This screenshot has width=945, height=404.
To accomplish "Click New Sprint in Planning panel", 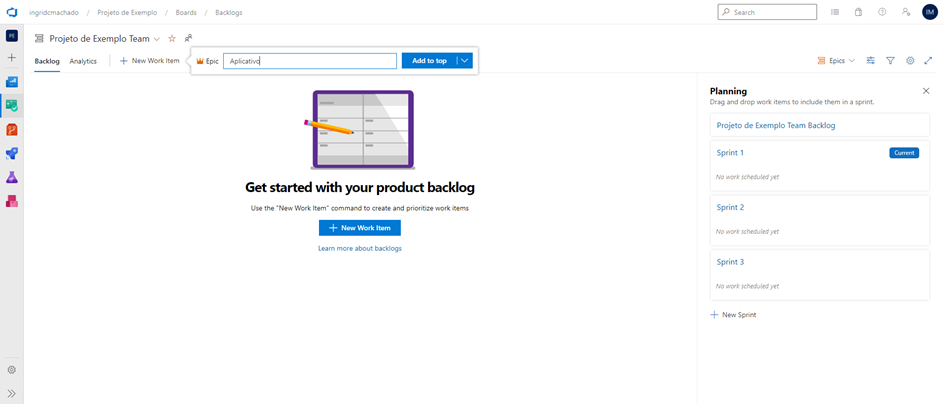I will 733,315.
